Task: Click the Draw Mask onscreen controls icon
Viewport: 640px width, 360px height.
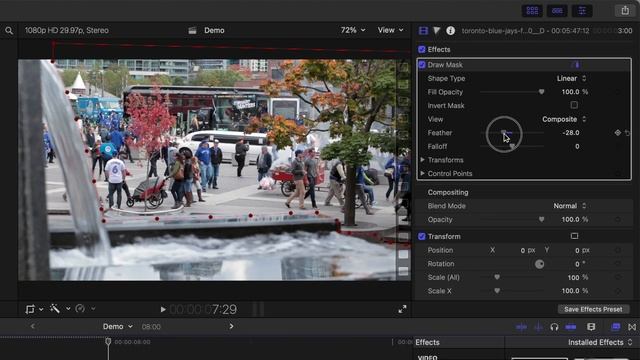Action: point(576,64)
